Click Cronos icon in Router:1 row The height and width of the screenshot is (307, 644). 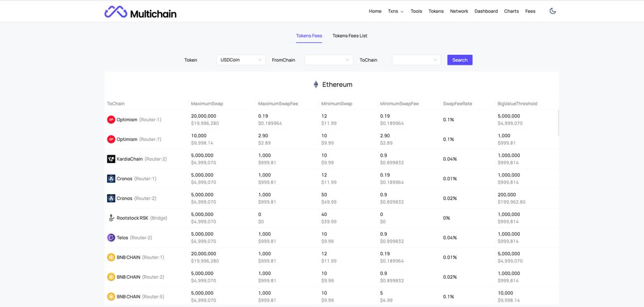pos(111,179)
